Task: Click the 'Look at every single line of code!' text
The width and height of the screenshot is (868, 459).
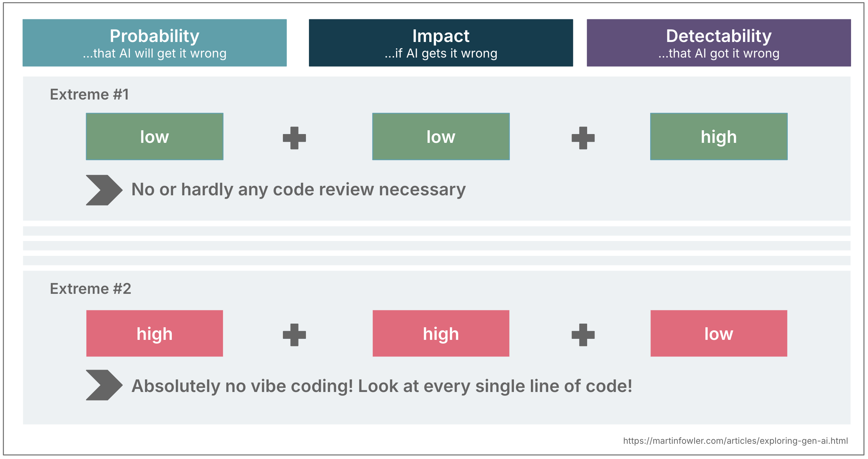Action: 495,386
